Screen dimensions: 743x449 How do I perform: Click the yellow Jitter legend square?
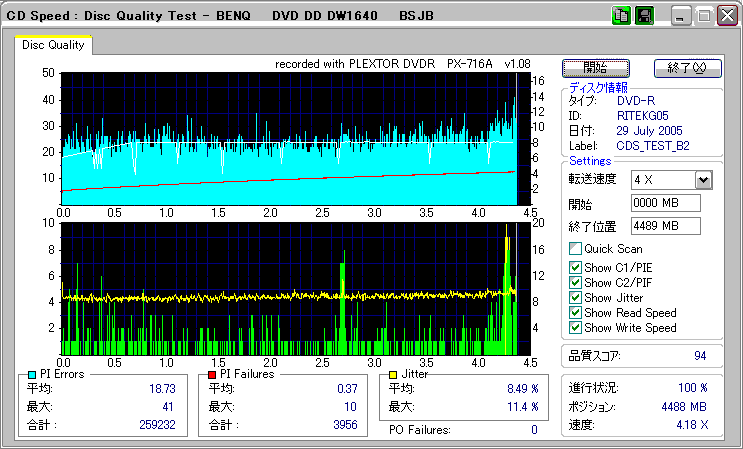coord(394,375)
